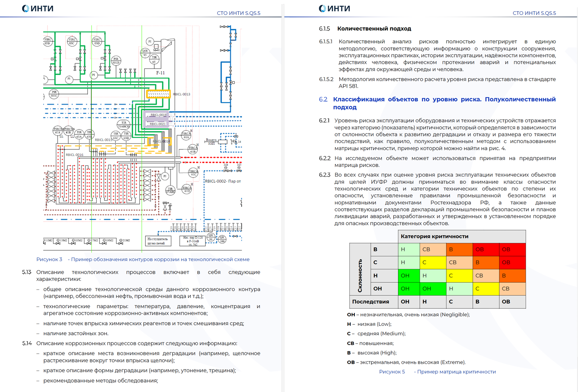Select the FIRC 03B instrument symbol
The image size is (578, 392).
[x=48, y=42]
